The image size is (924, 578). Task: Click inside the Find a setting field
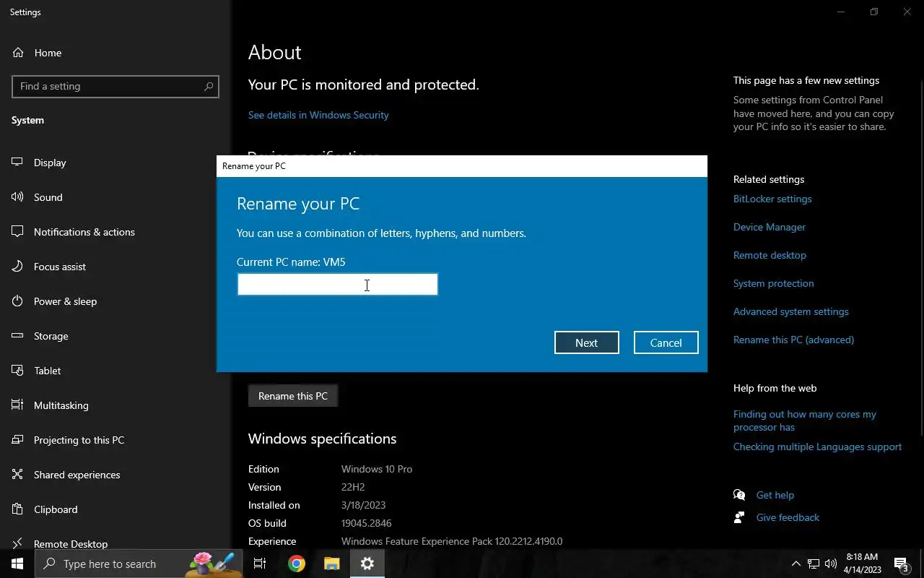coord(115,86)
